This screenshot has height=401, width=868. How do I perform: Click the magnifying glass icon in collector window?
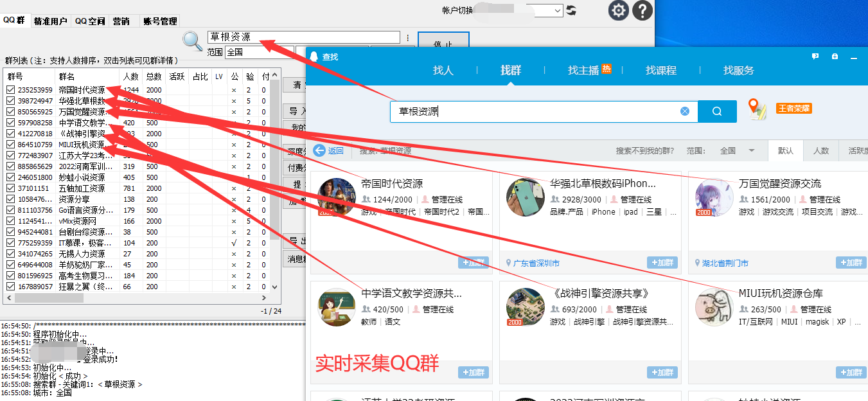pyautogui.click(x=193, y=40)
